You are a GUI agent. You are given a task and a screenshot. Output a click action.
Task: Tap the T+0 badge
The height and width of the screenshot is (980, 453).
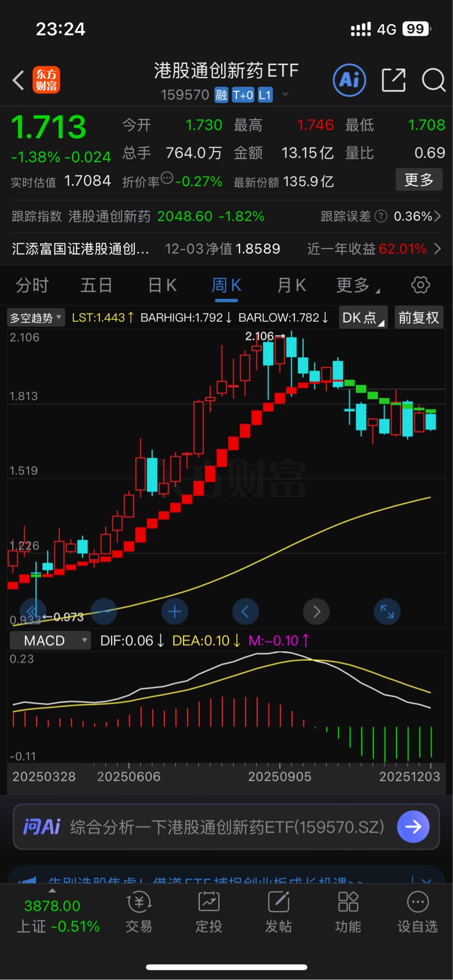tap(243, 95)
